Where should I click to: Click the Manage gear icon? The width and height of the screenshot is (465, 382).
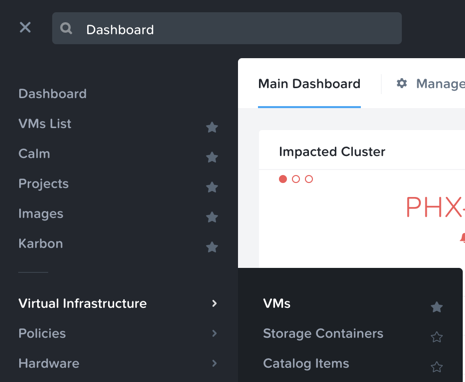[402, 83]
